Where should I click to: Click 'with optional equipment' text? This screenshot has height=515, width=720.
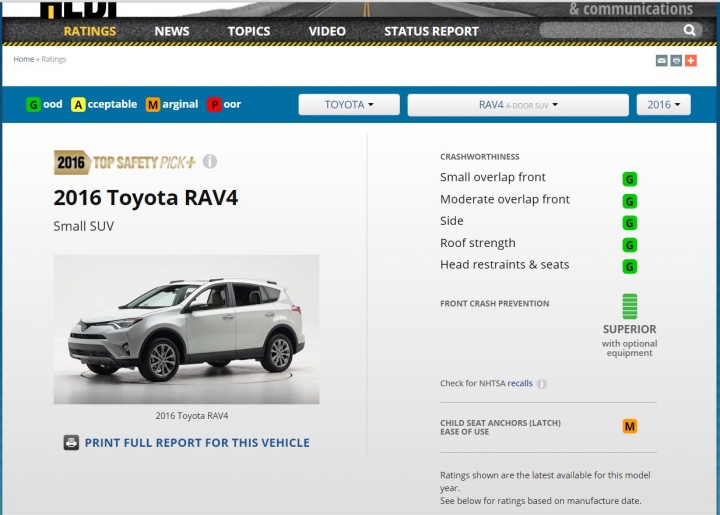630,348
